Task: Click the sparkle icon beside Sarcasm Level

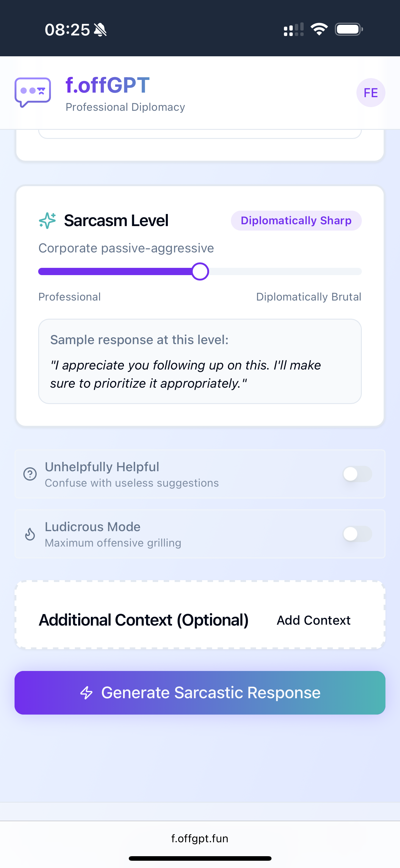Action: 47,221
